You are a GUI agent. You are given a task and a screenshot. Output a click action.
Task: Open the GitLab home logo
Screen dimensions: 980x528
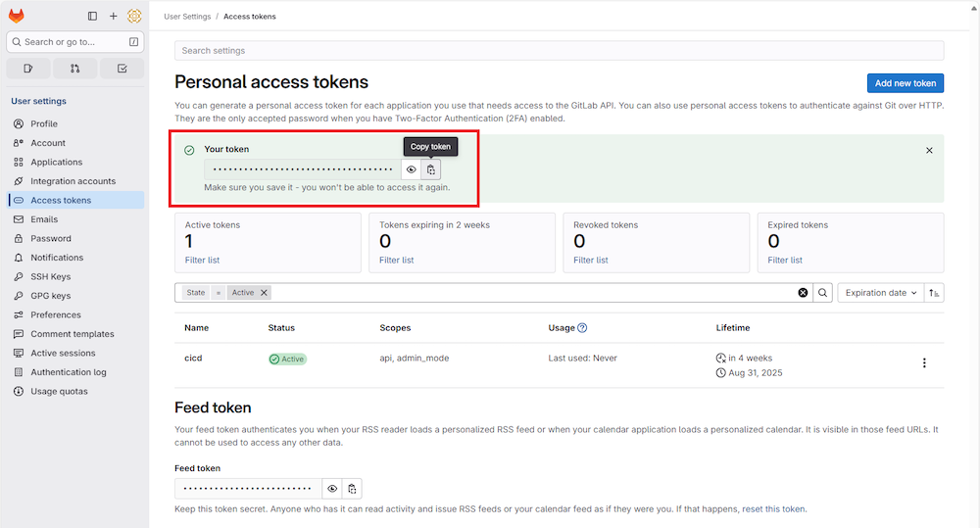[17, 16]
